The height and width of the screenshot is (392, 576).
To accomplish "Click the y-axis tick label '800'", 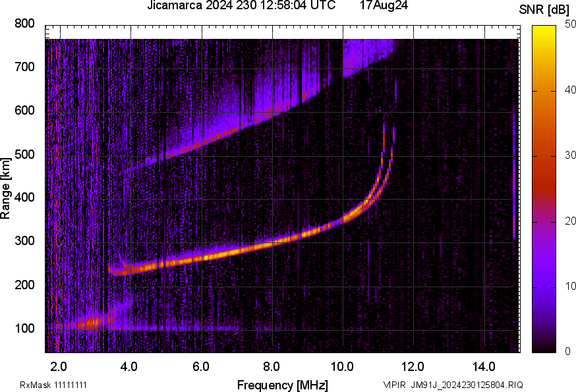I will pyautogui.click(x=24, y=24).
